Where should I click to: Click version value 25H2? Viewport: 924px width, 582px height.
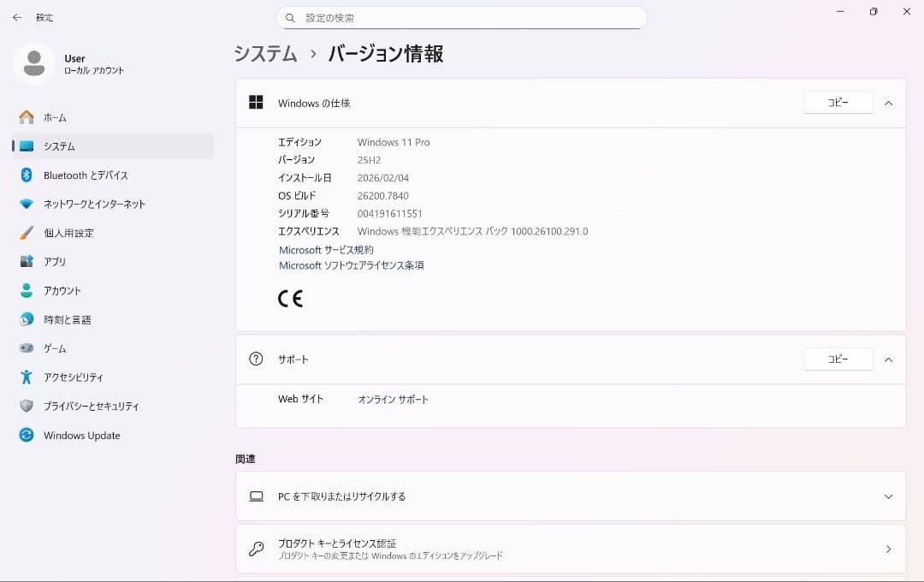(x=369, y=160)
